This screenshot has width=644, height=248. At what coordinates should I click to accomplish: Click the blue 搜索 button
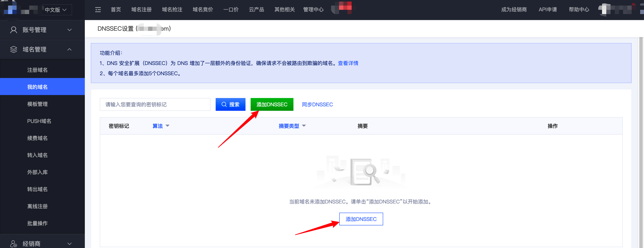point(231,104)
